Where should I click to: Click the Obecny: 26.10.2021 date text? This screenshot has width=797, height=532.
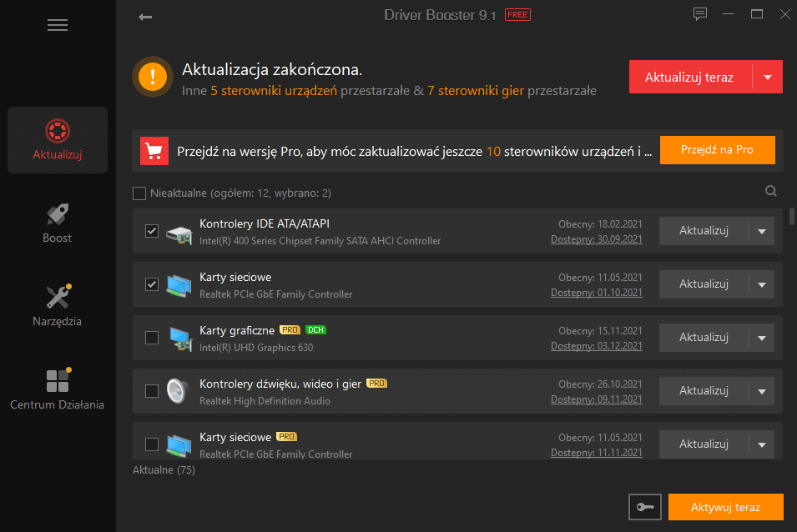(x=600, y=384)
